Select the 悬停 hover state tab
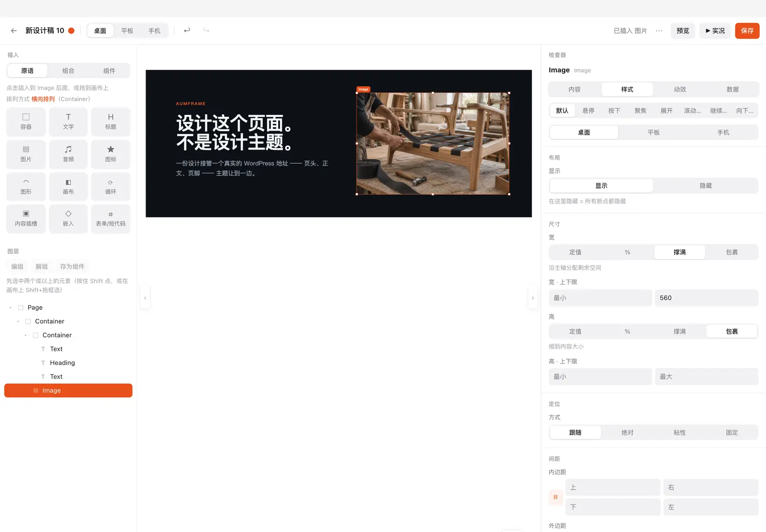766x532 pixels. tap(588, 111)
